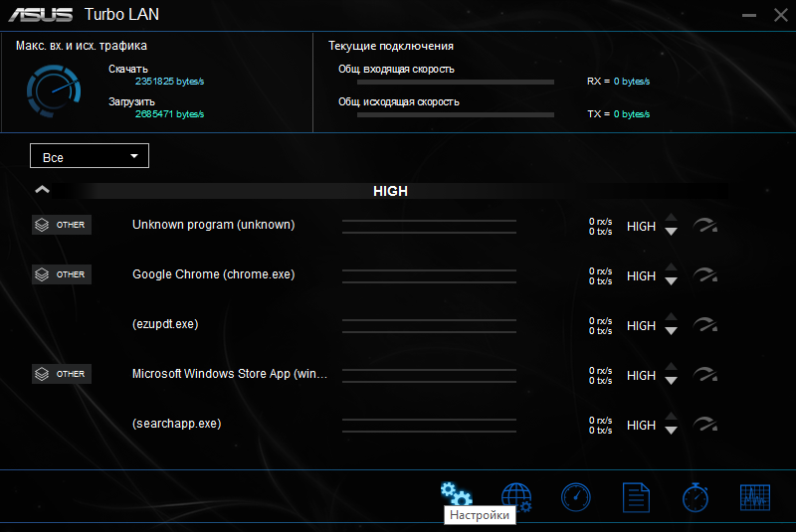Lower priority arrow for ezupdt.exe
796x532 pixels.
(x=671, y=331)
